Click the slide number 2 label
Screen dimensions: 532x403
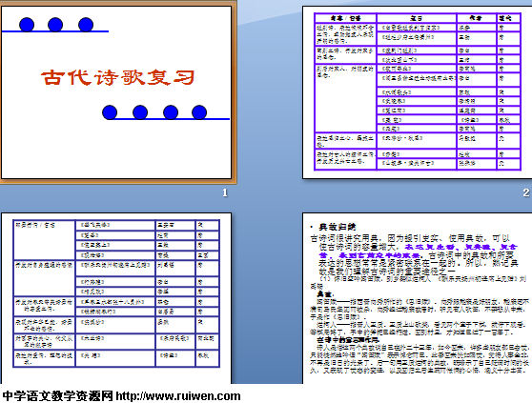(526, 192)
